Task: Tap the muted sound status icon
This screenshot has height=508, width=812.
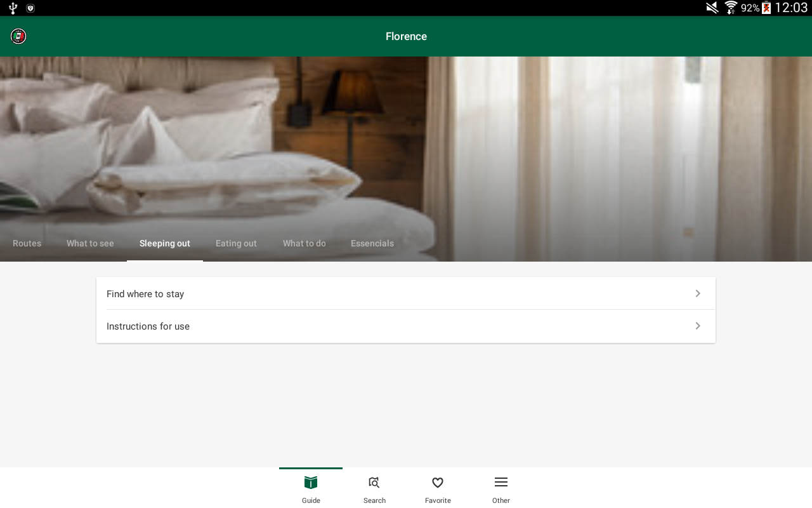Action: click(712, 8)
